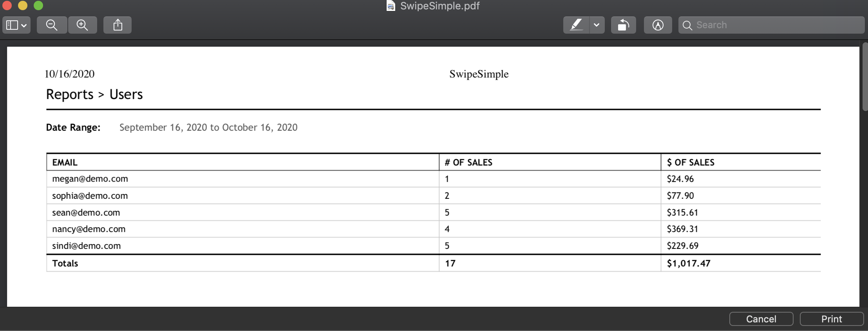Zoom the window with the green button
This screenshot has height=331, width=868.
point(38,5)
